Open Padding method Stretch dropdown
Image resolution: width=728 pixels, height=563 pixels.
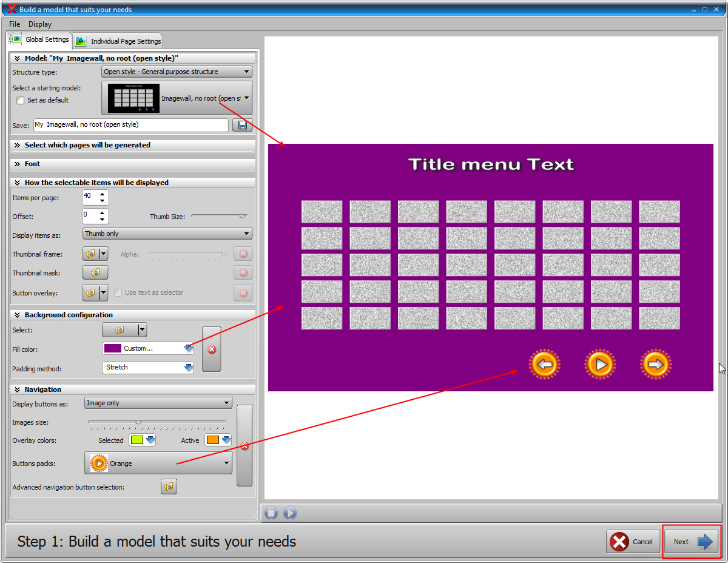[148, 367]
